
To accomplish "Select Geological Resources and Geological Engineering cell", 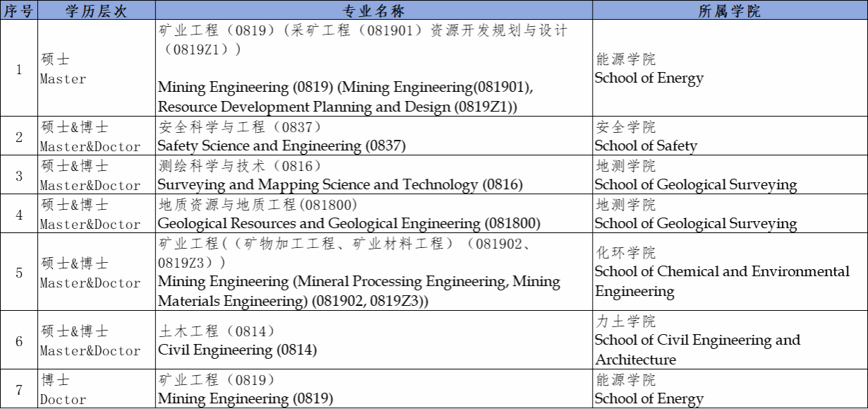I will (x=349, y=224).
